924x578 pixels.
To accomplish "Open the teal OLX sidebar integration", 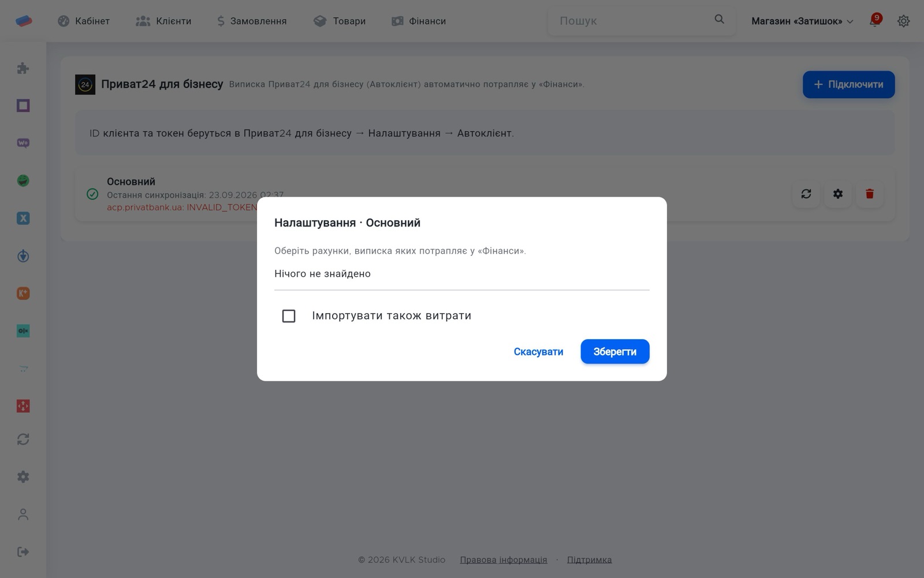I will click(x=23, y=331).
